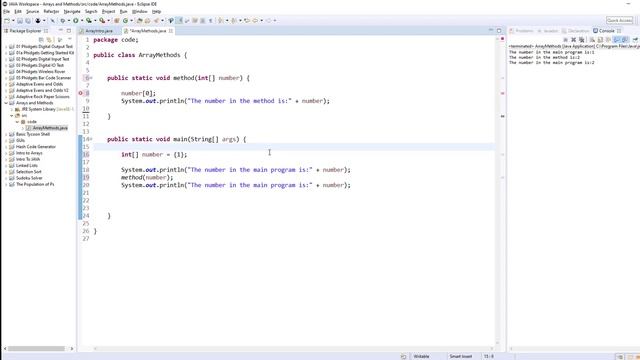
Task: Click the Search flashlight toolbar icon
Action: tap(156, 20)
